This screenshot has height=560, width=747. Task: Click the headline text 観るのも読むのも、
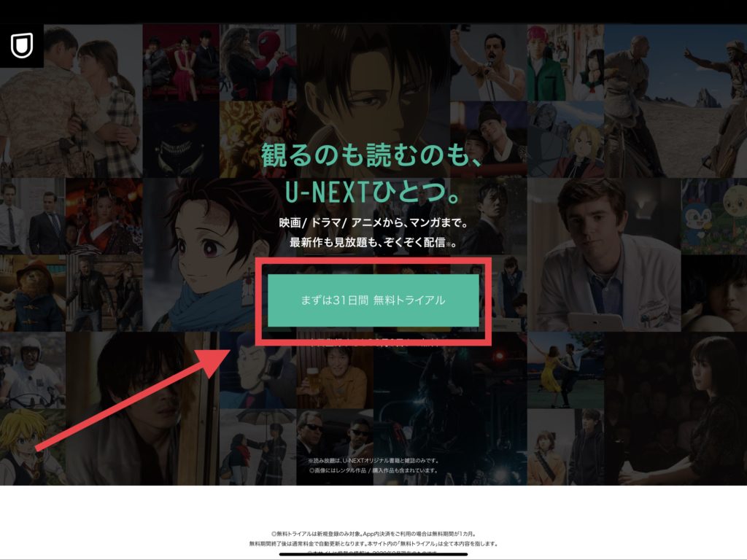coord(373,156)
